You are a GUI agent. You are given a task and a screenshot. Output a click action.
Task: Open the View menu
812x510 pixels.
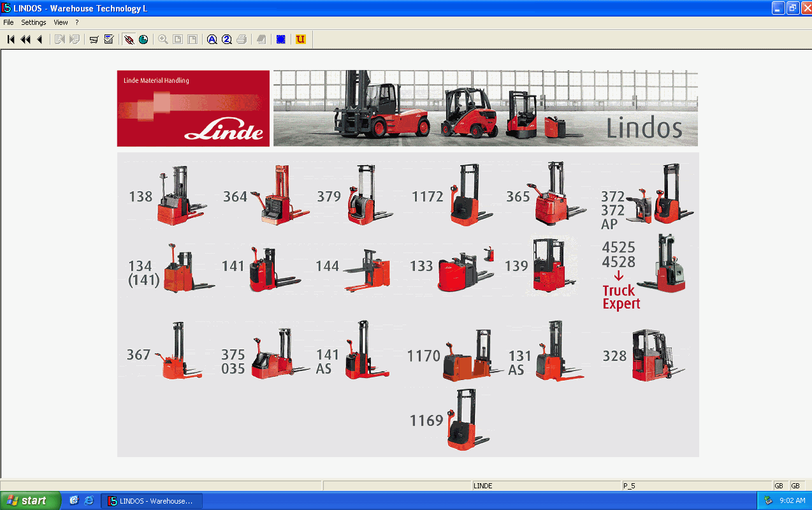point(61,22)
